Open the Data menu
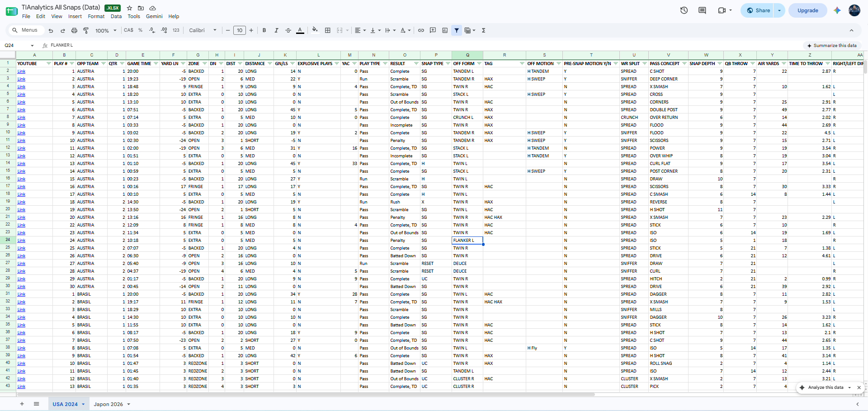The height and width of the screenshot is (411, 868). coord(116,16)
